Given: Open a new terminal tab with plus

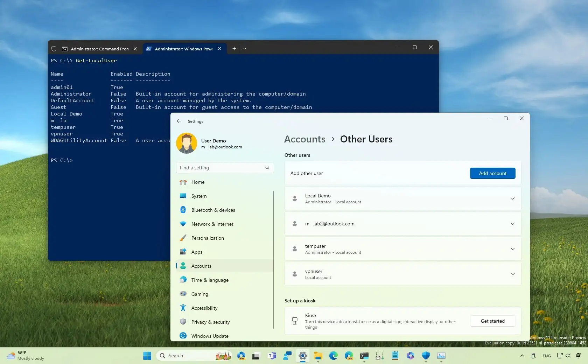Looking at the screenshot, I should 234,49.
